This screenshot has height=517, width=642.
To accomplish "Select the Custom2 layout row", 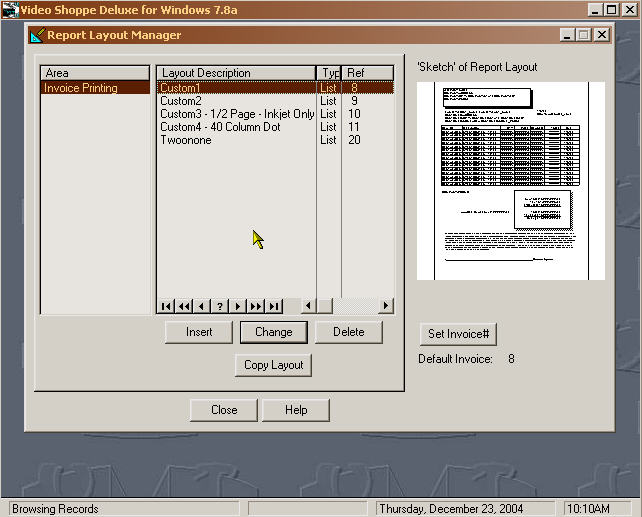I will [181, 101].
